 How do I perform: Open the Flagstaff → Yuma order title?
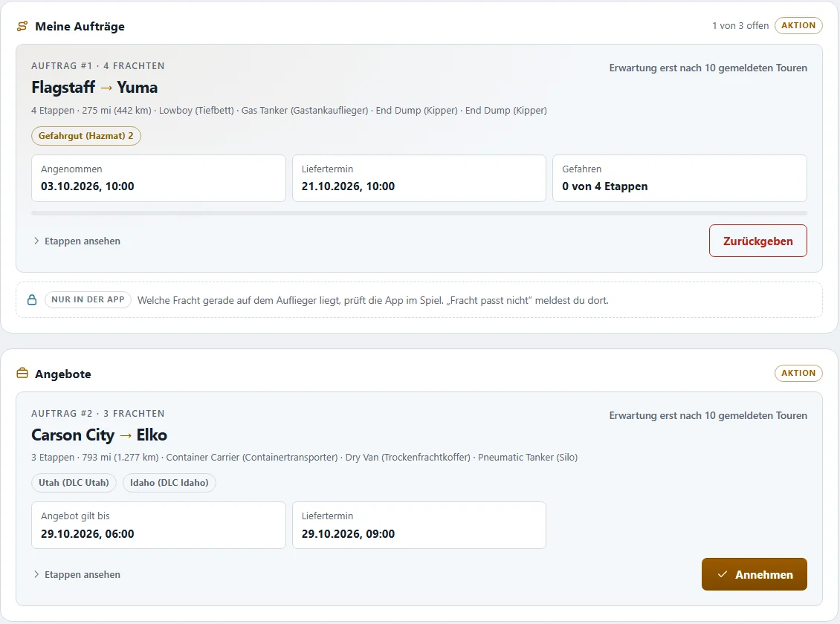point(95,87)
